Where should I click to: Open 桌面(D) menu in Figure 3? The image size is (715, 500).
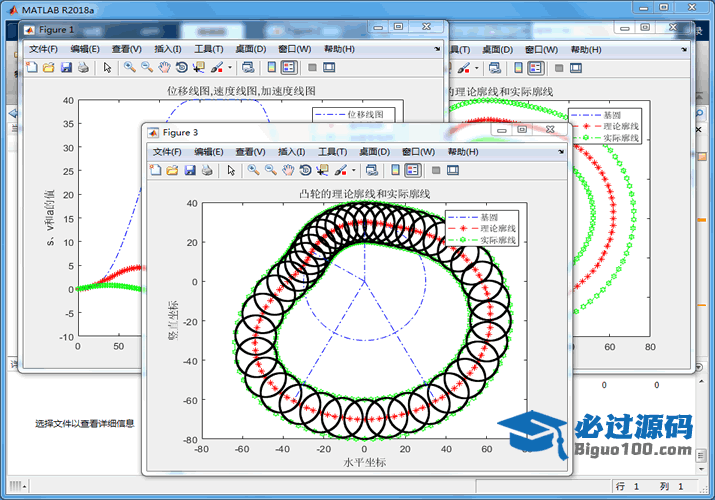374,152
